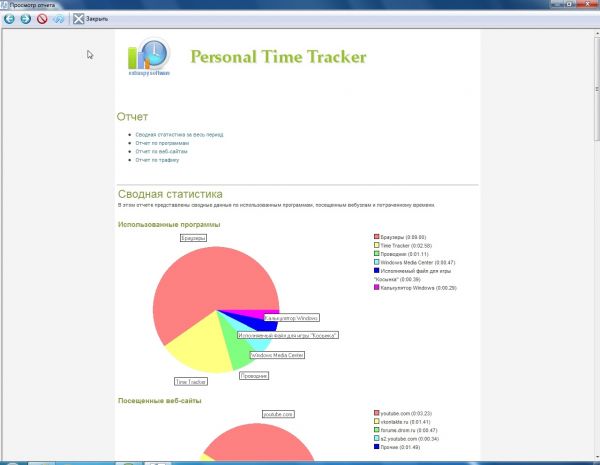Click the yellow Time Tracker legend swatch
Image resolution: width=600 pixels, height=465 pixels.
coord(377,245)
